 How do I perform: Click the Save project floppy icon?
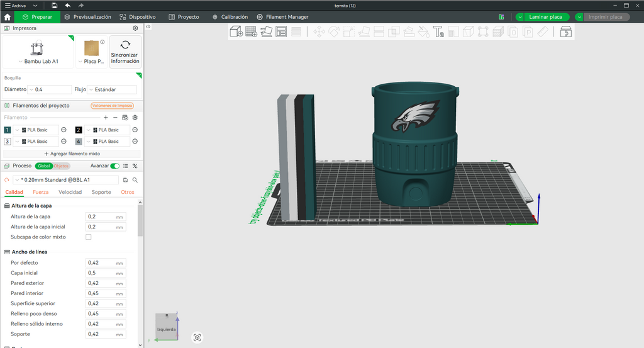point(54,5)
